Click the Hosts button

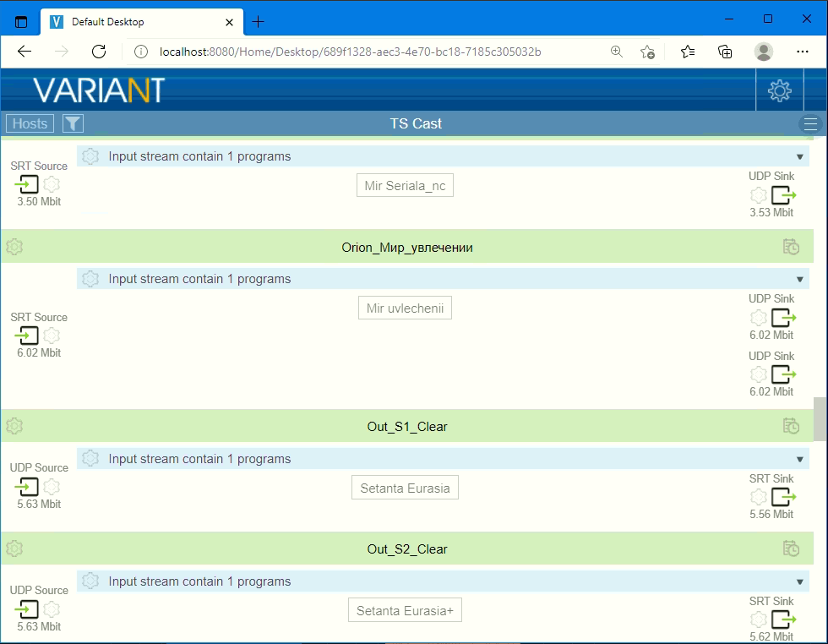tap(30, 123)
